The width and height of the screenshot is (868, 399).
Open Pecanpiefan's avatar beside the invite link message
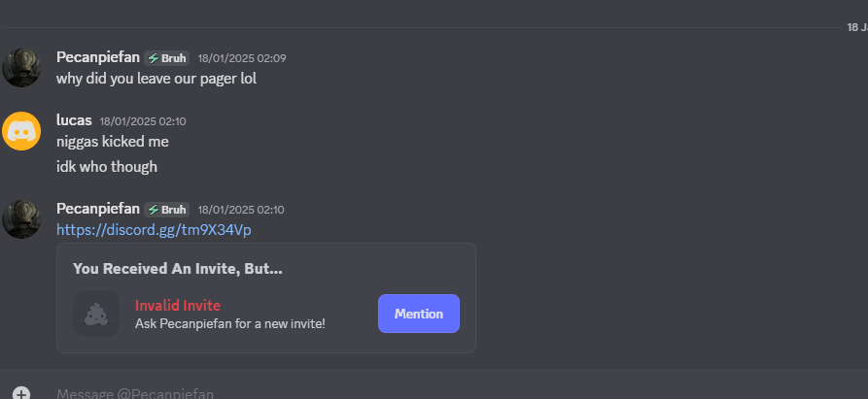[21, 219]
